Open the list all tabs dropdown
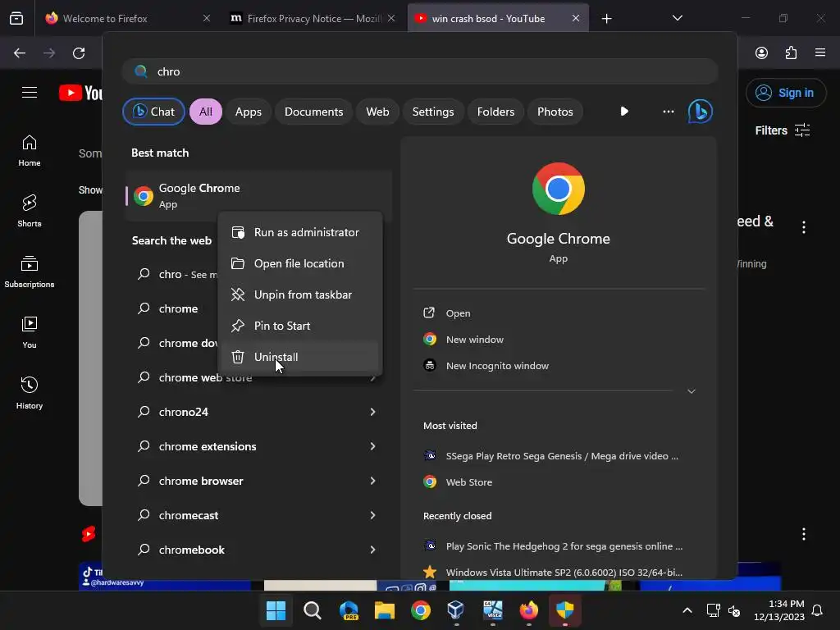Image resolution: width=840 pixels, height=630 pixels. tap(677, 18)
